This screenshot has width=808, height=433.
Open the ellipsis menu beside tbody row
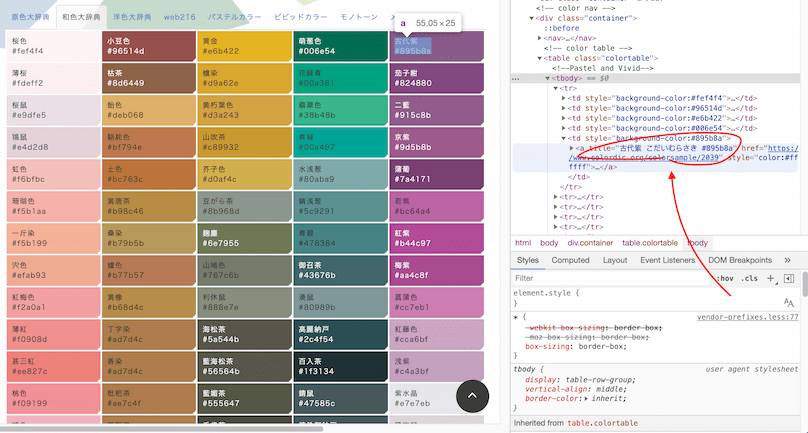click(x=516, y=78)
